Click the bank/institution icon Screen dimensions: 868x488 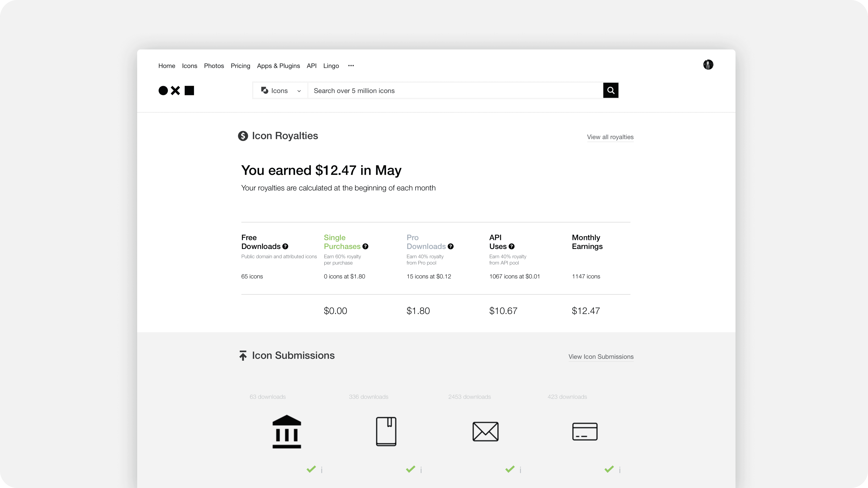point(287,431)
